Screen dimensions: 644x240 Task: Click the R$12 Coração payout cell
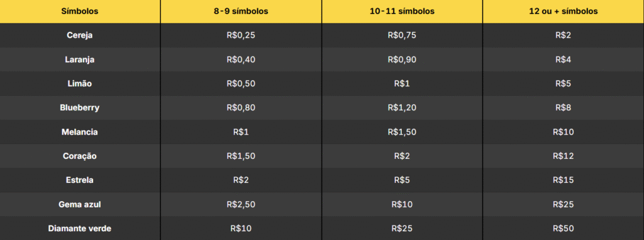pyautogui.click(x=563, y=156)
